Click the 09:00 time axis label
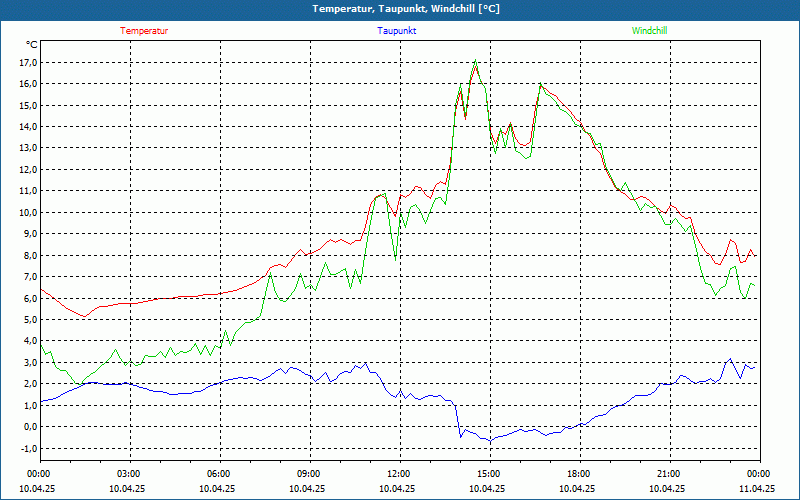This screenshot has width=800, height=500. point(310,474)
